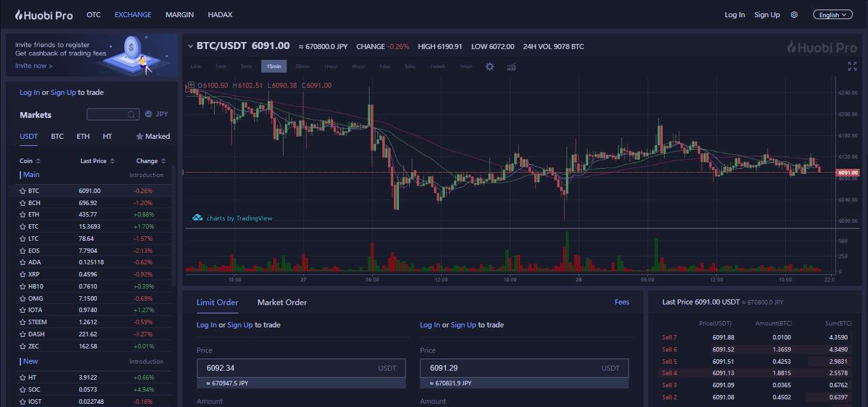Click the TradingView cloud logo
Screen dimensions: 868x407
coord(198,218)
